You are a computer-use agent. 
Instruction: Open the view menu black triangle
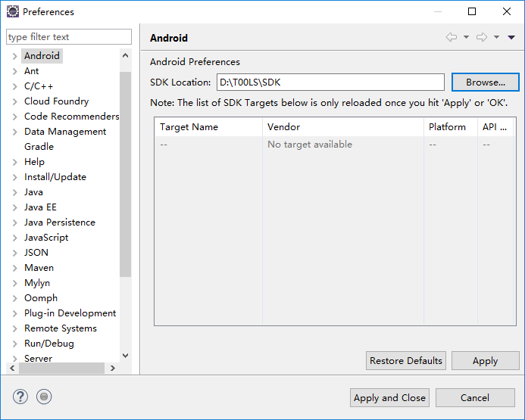[511, 37]
